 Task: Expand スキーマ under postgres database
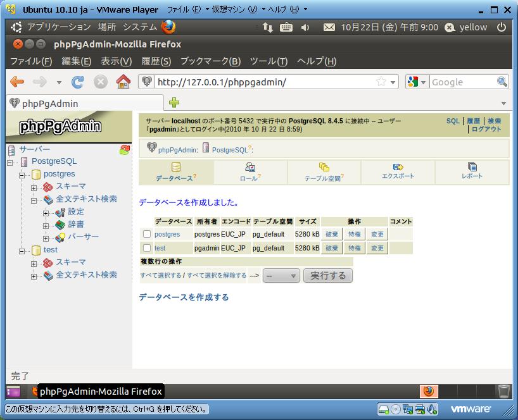(34, 188)
